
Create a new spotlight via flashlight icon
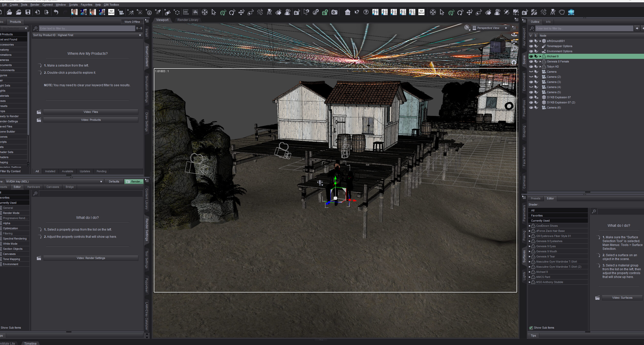coord(158,12)
